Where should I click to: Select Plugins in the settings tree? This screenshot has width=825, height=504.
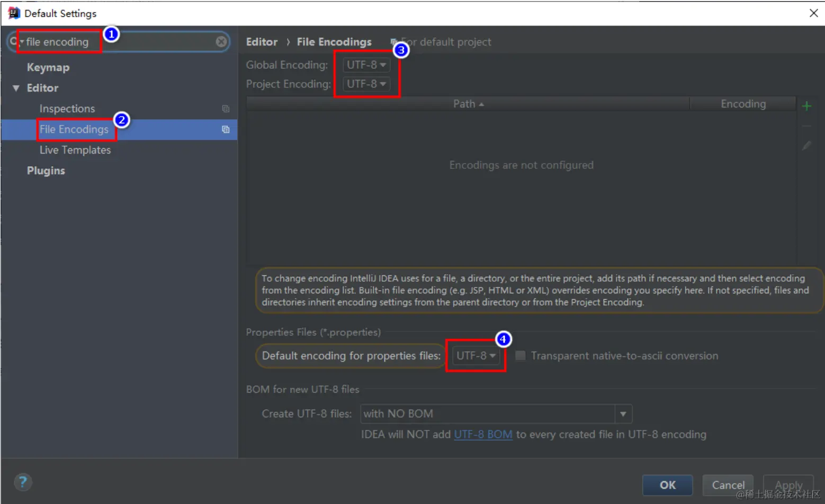pyautogui.click(x=46, y=170)
